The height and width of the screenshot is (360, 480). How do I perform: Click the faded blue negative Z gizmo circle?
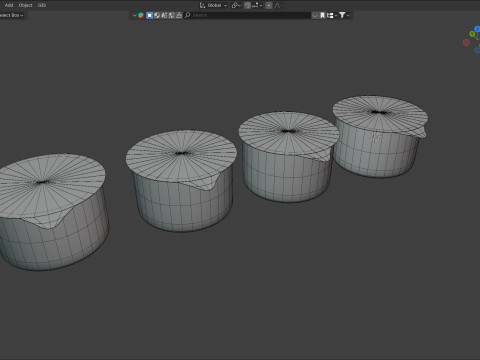coord(477,51)
